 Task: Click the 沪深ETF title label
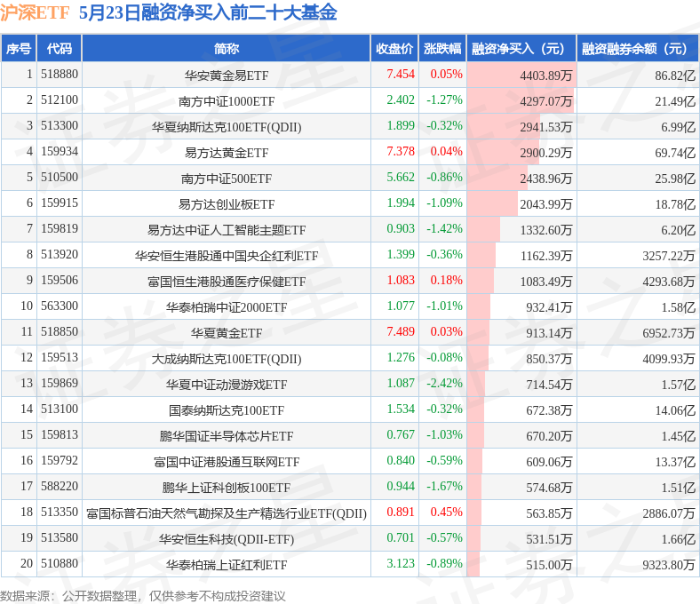click(35, 12)
